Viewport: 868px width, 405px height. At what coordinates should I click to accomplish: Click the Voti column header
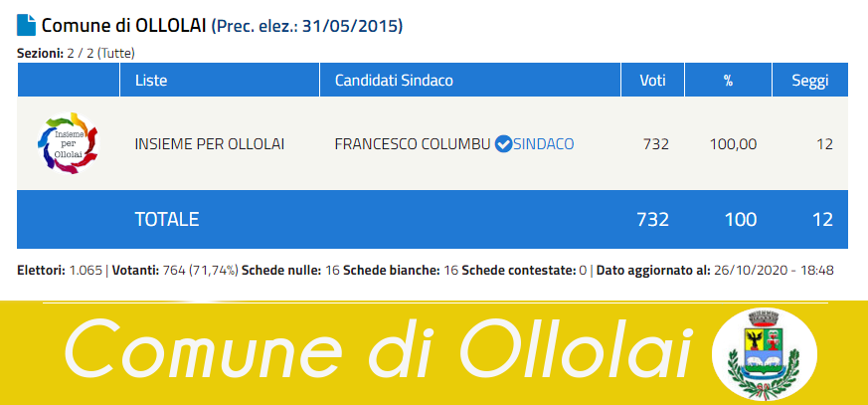click(x=653, y=81)
